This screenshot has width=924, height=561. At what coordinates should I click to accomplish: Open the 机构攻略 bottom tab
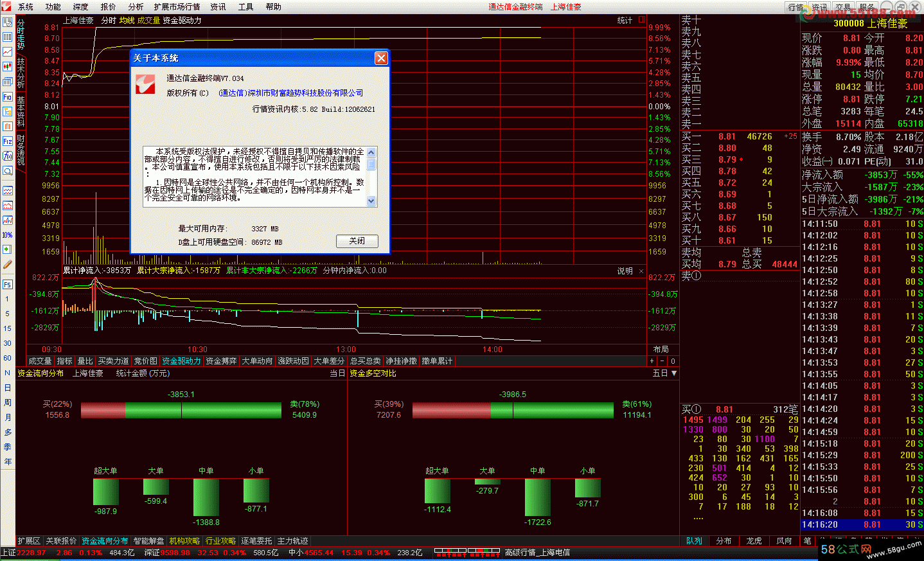184,541
